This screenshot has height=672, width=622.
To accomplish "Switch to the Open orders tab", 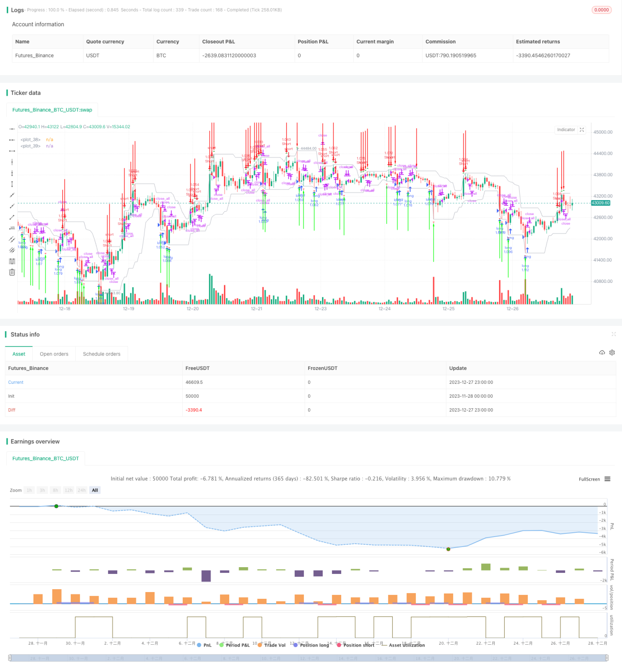I will coord(54,354).
